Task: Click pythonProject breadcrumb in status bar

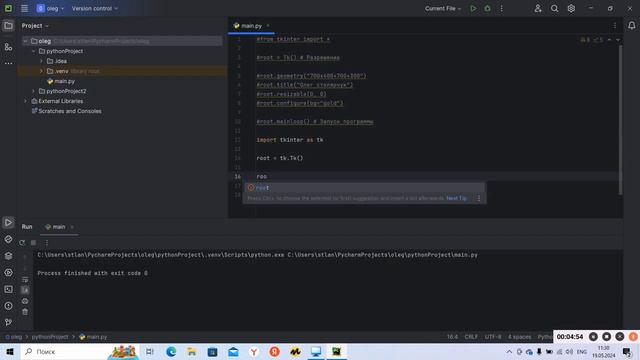Action: click(50, 337)
